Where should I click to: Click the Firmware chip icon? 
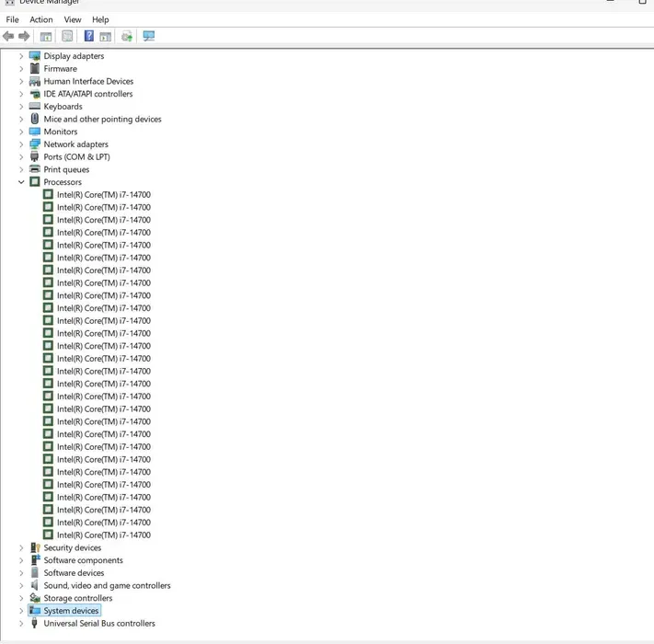[35, 68]
